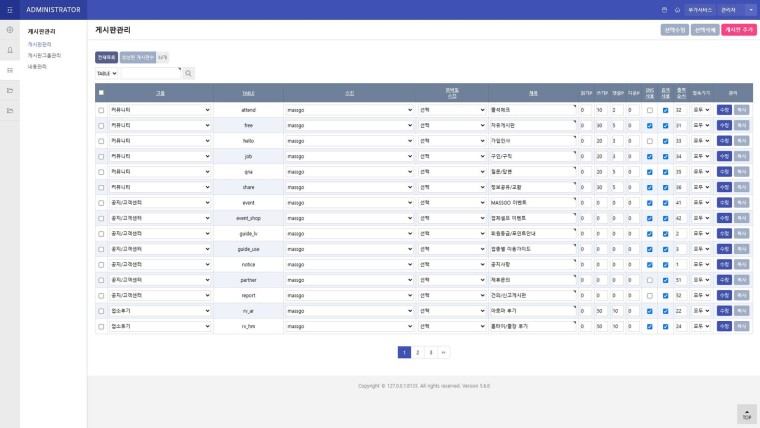Focus the title field for attend row
This screenshot has width=760, height=428.
533,110
